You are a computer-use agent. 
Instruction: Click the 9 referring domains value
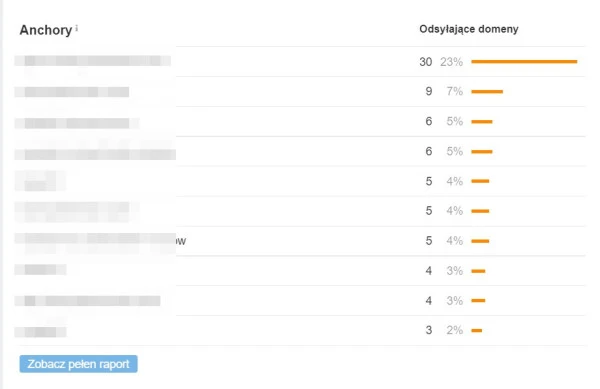click(429, 91)
